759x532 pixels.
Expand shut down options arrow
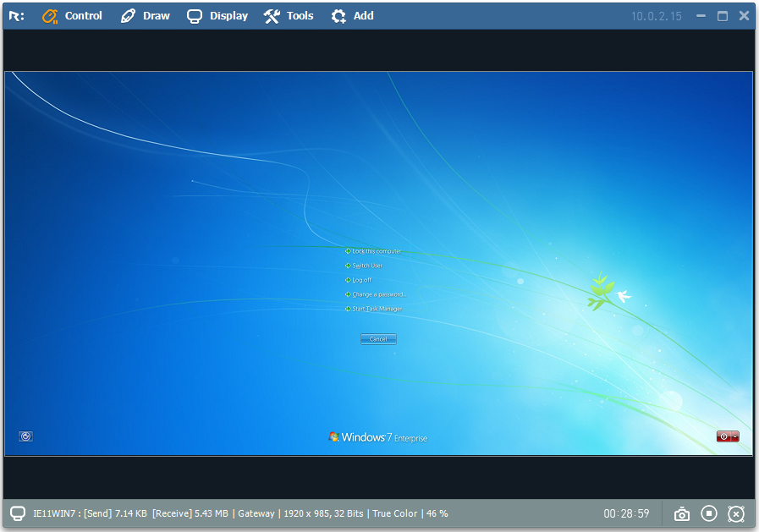[734, 436]
